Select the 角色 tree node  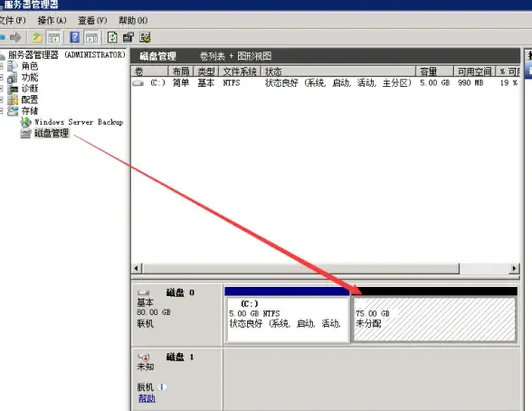[x=30, y=66]
